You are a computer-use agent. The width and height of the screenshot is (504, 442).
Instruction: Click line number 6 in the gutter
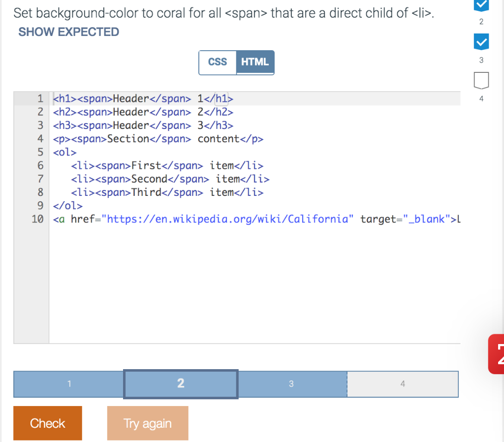(x=40, y=165)
